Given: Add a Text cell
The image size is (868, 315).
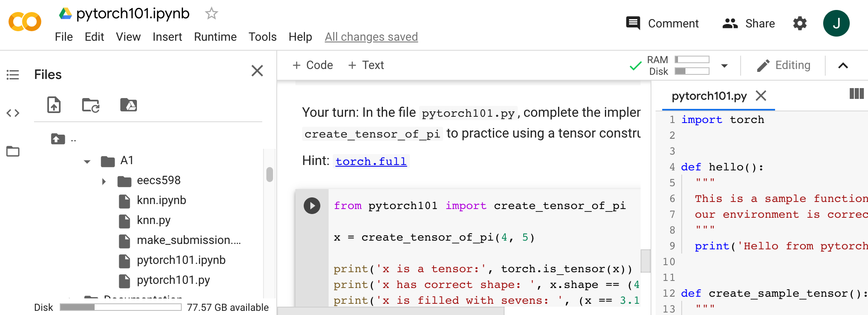Looking at the screenshot, I should click(x=366, y=65).
